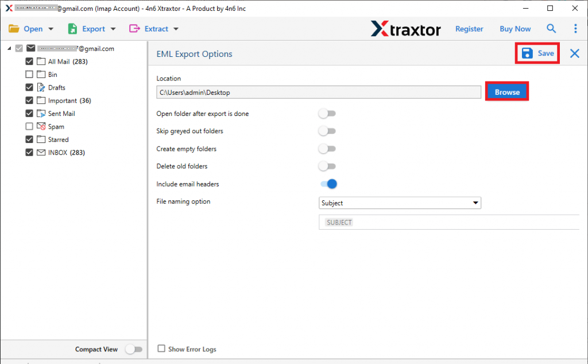Click the Sent Mail folder icon
The height and width of the screenshot is (364, 588).
(x=41, y=114)
